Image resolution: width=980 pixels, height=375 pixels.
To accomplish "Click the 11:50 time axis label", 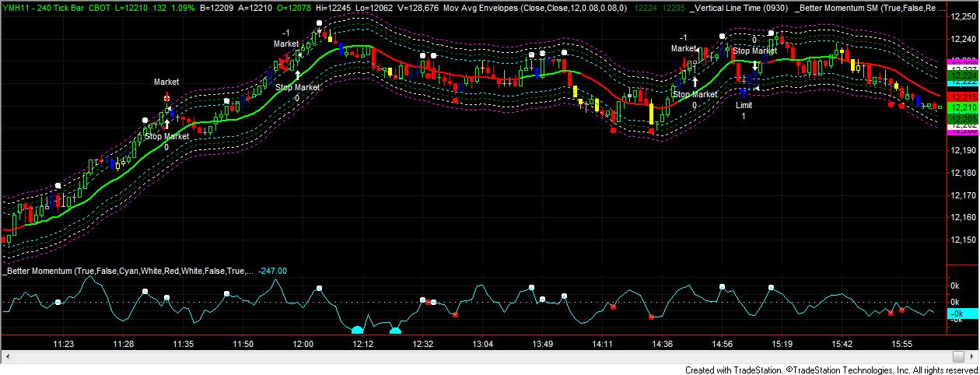I will click(243, 343).
